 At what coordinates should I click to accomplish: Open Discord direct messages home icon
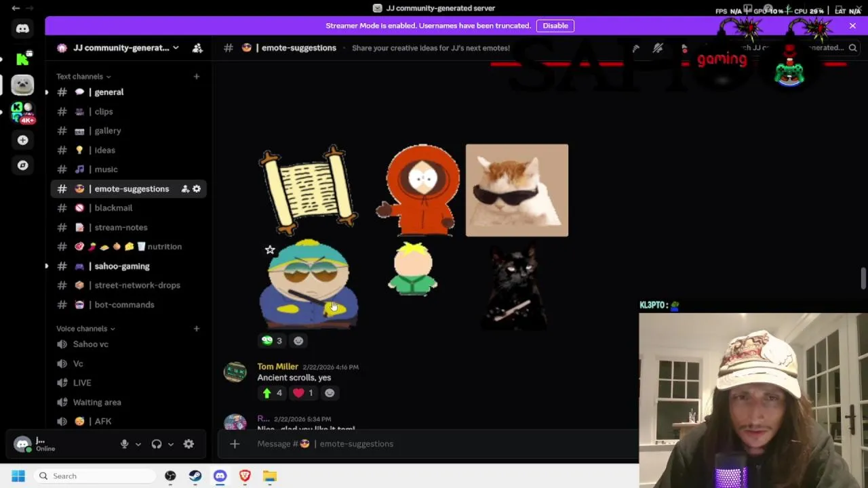[22, 28]
